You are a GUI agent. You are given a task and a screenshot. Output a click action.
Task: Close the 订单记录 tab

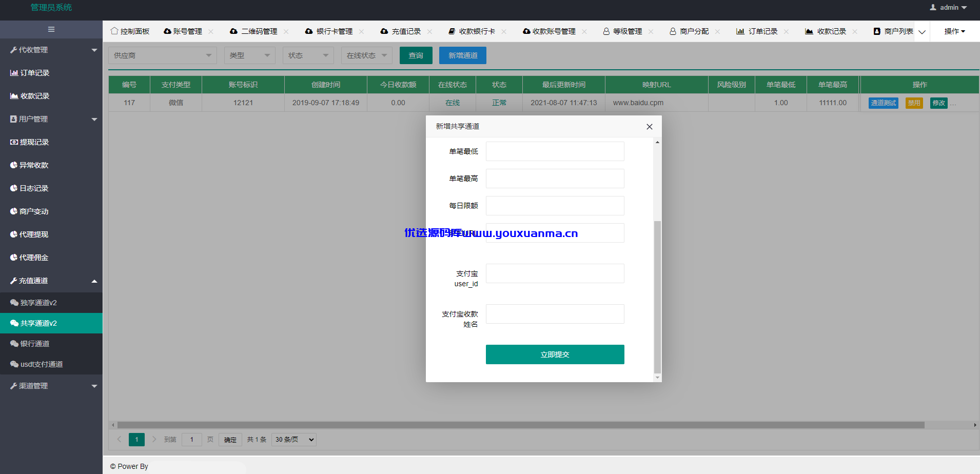click(x=786, y=32)
